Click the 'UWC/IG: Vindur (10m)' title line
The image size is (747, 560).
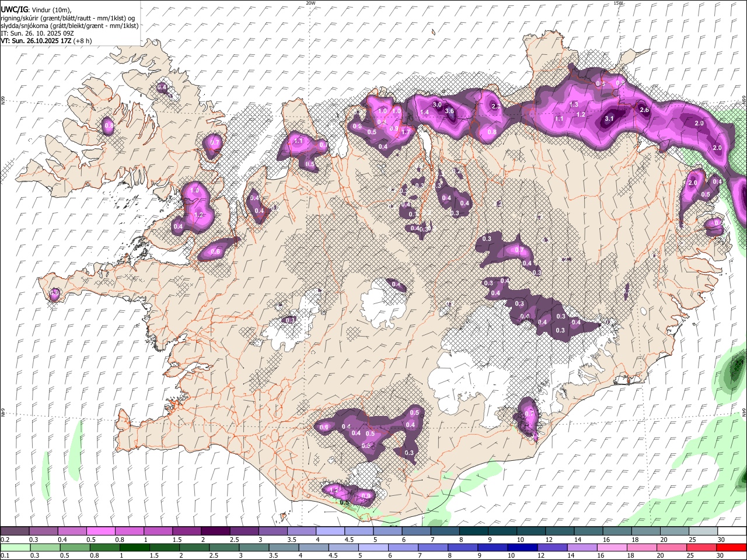[x=36, y=9]
